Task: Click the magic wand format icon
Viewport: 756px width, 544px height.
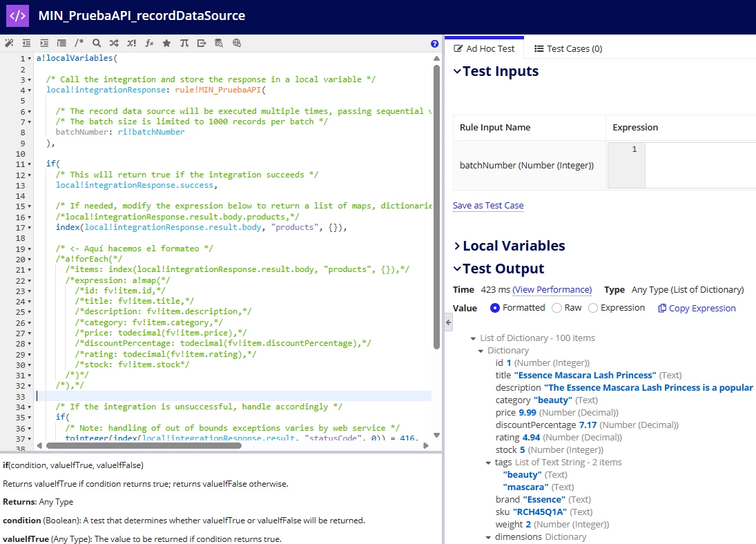Action: coord(9,43)
